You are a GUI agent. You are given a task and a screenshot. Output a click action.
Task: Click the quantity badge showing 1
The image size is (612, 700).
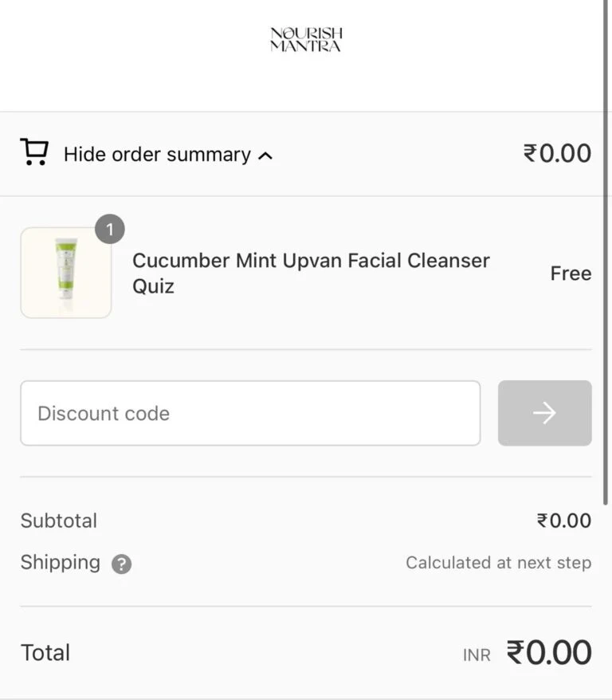pos(110,229)
